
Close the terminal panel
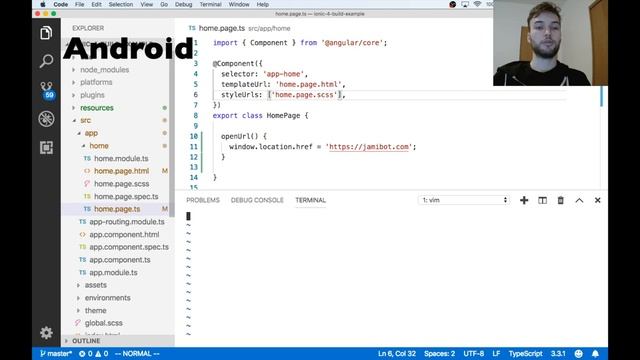(598, 200)
